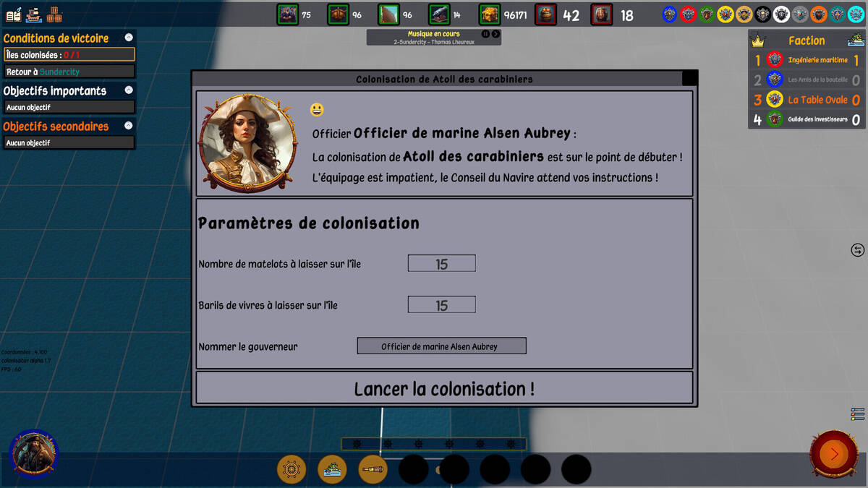This screenshot has width=868, height=488.
Task: Click the smiley mood icon in dialog
Action: click(x=317, y=110)
